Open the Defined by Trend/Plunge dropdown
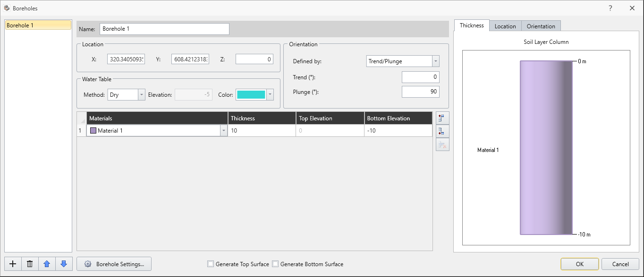This screenshot has height=277, width=644. (435, 61)
